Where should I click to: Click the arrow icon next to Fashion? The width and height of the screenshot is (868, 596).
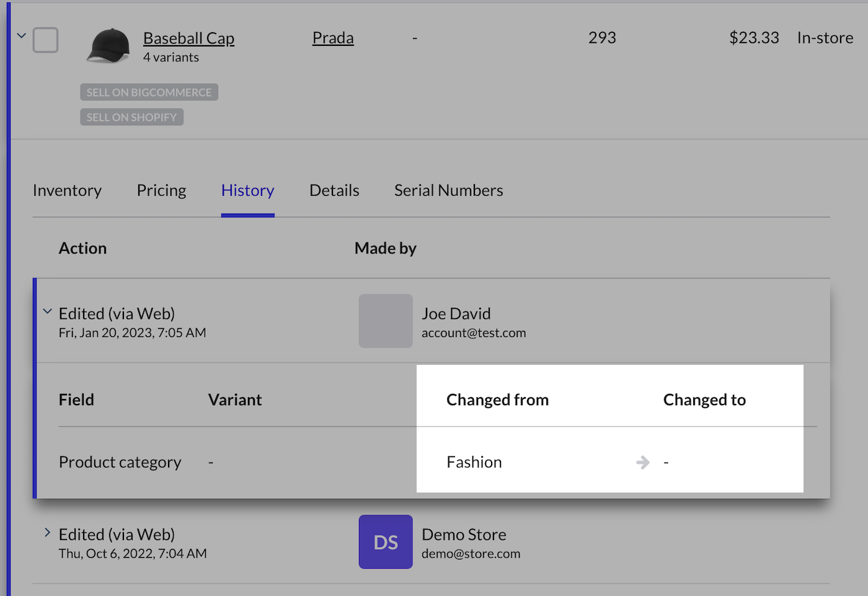coord(643,463)
